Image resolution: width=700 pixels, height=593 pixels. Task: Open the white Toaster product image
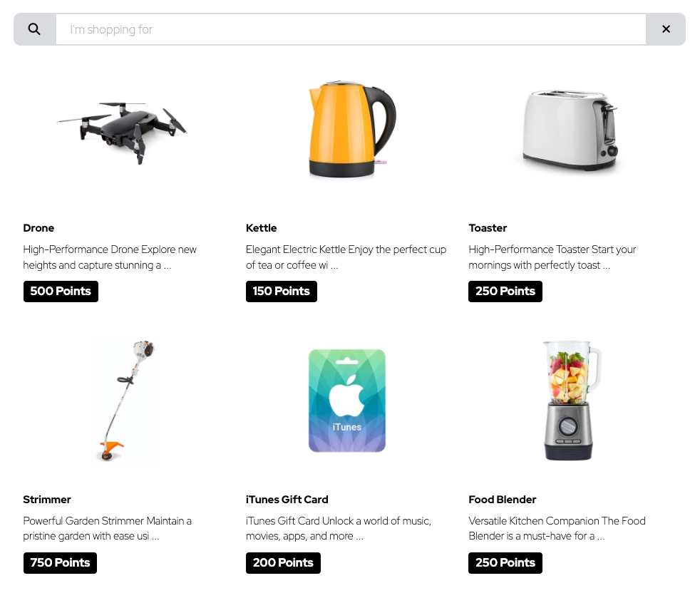[x=570, y=130]
